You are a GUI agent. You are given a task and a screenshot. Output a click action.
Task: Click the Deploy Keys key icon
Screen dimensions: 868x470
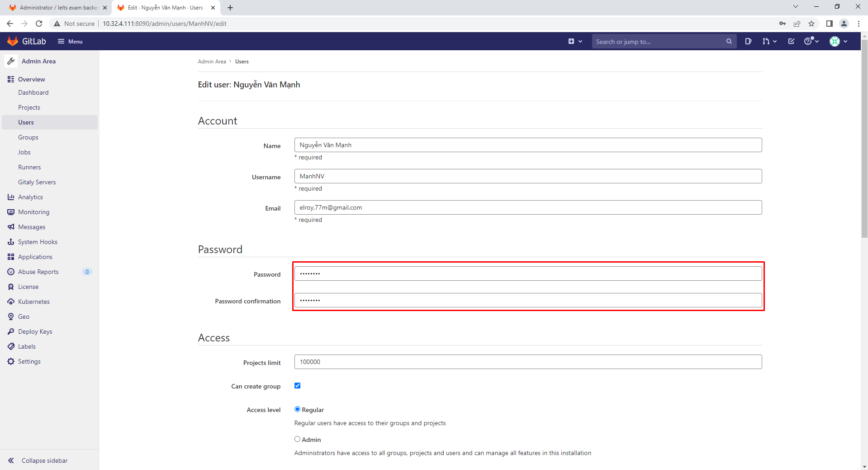(x=11, y=331)
